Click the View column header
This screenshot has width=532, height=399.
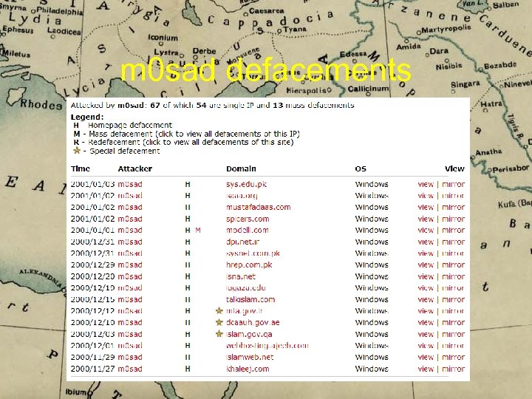454,168
